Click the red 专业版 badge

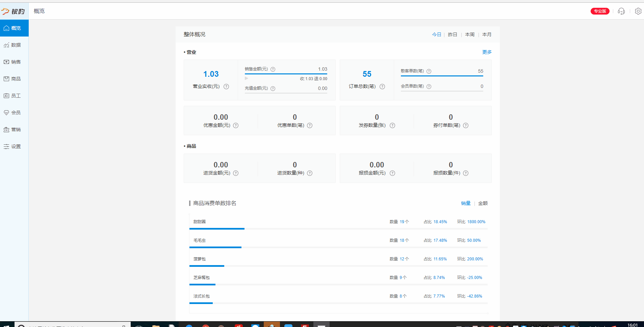pyautogui.click(x=600, y=11)
